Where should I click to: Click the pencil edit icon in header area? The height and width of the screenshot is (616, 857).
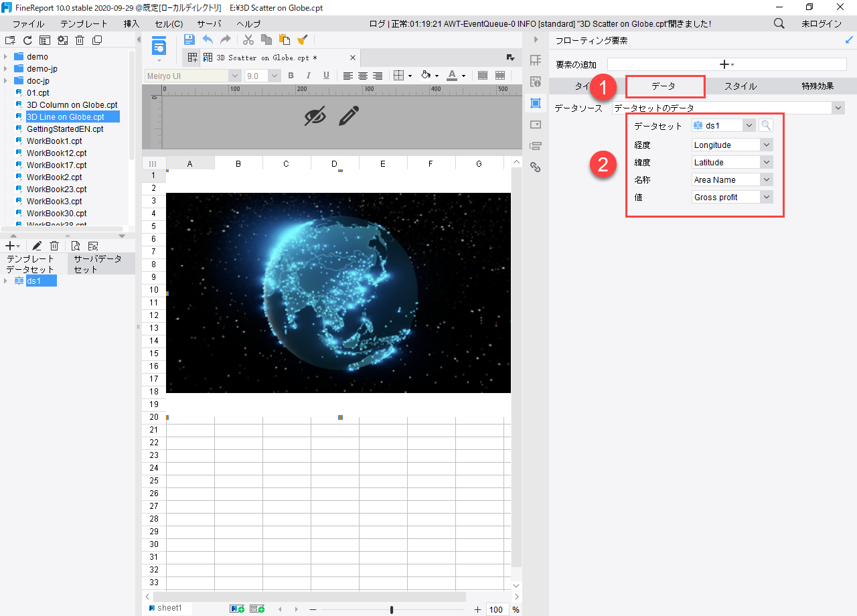(x=349, y=116)
